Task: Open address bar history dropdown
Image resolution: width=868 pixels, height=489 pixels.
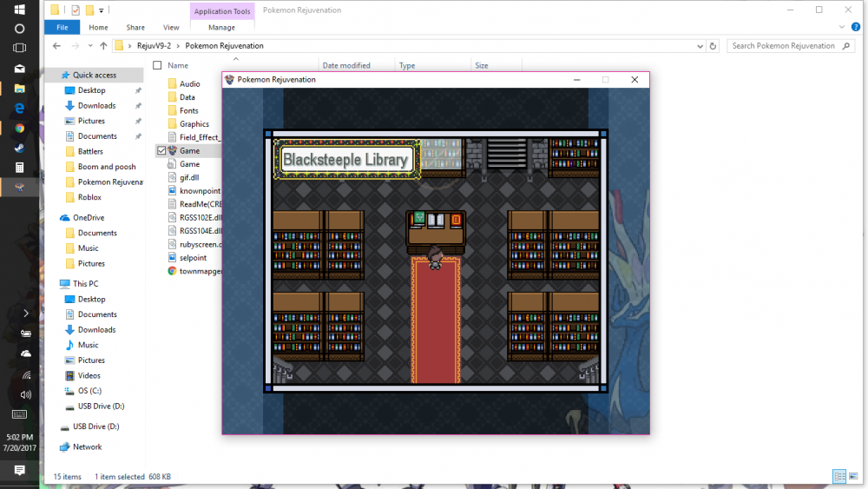Action: point(700,46)
